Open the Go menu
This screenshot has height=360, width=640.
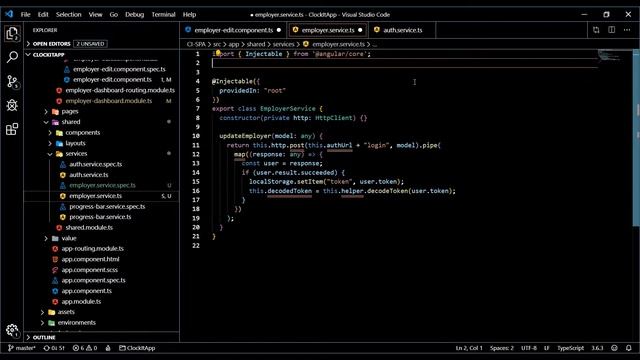tap(113, 14)
